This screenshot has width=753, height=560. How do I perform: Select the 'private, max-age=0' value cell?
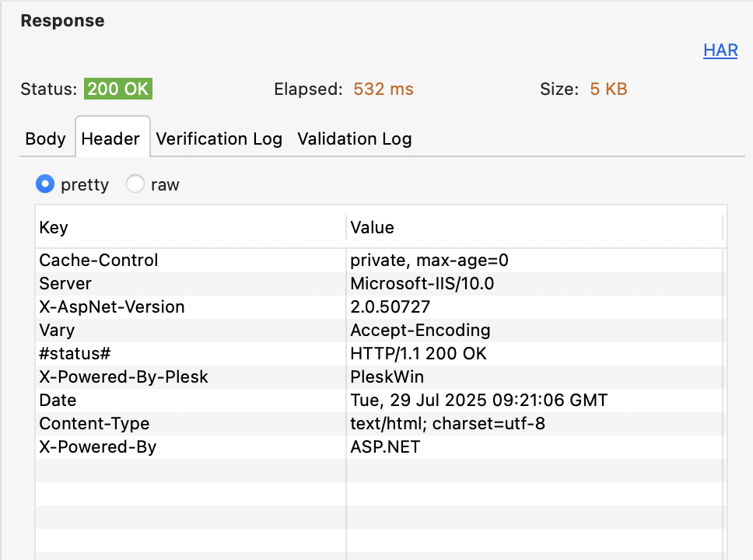tap(534, 261)
